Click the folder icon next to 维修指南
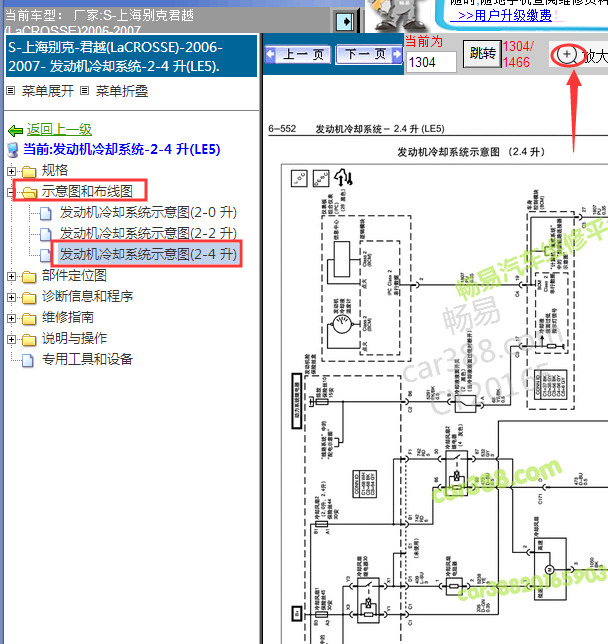Image resolution: width=608 pixels, height=644 pixels. pyautogui.click(x=29, y=319)
